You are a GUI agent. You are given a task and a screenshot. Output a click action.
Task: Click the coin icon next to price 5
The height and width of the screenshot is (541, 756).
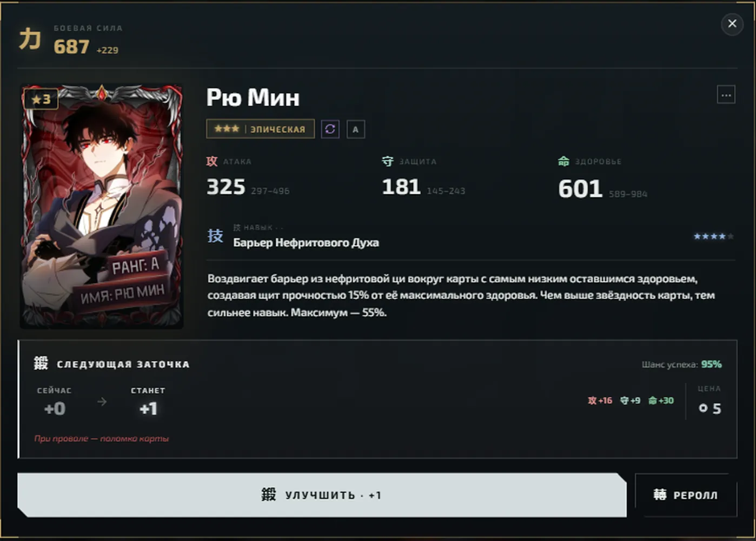pyautogui.click(x=703, y=408)
